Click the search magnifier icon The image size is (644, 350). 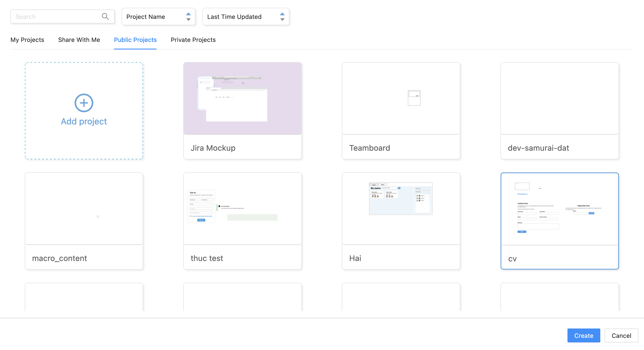tap(105, 17)
